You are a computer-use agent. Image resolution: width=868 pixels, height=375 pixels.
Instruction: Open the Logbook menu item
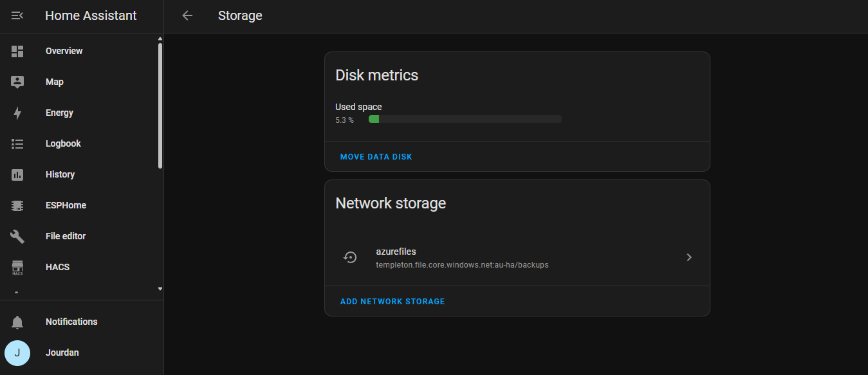[x=63, y=143]
